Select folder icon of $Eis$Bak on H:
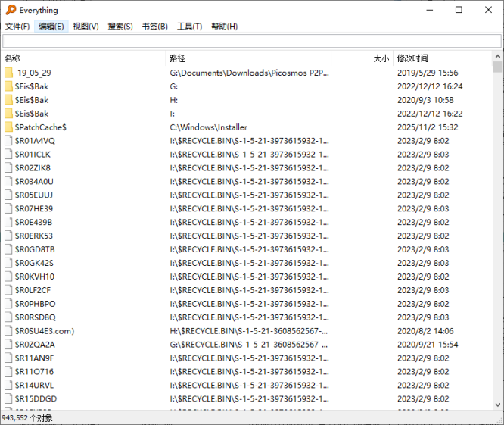The image size is (504, 425). 8,100
